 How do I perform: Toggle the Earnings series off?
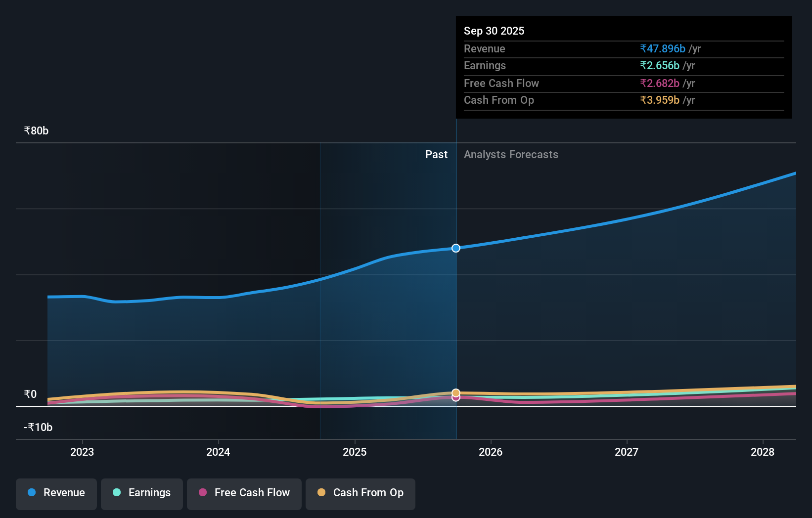point(142,493)
